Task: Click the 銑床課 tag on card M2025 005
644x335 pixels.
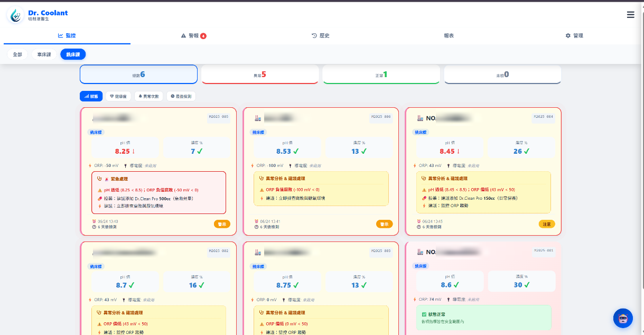Action: click(x=95, y=132)
